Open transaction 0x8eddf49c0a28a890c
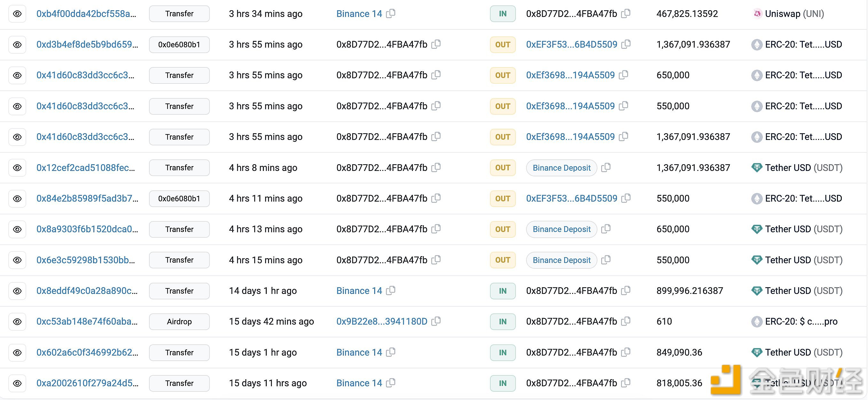Image resolution: width=868 pixels, height=400 pixels. tap(87, 291)
